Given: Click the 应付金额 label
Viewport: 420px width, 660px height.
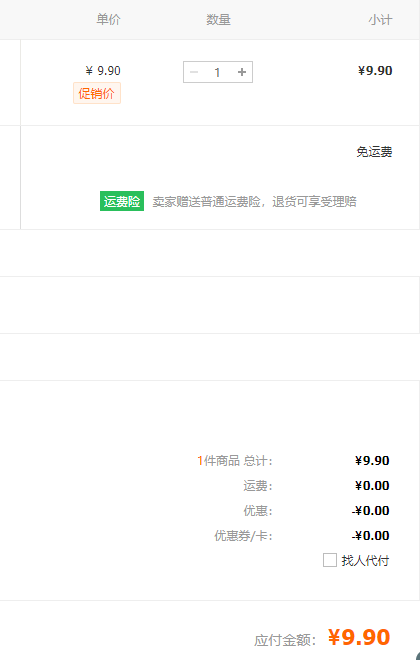Looking at the screenshot, I should [x=285, y=640].
